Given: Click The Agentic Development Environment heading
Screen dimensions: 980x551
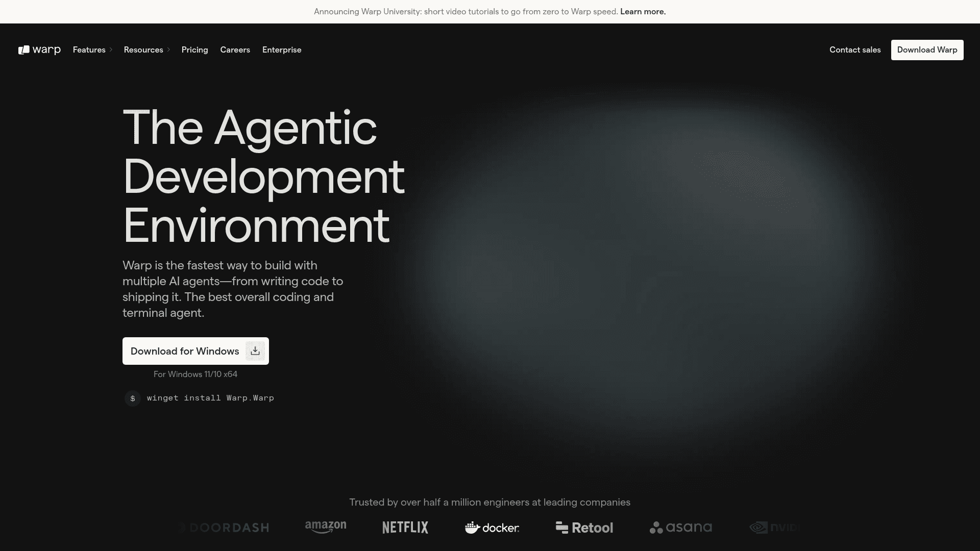Looking at the screenshot, I should point(264,176).
